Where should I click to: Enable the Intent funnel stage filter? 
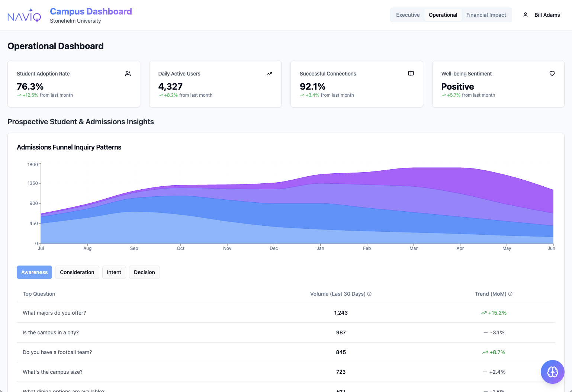pyautogui.click(x=114, y=272)
